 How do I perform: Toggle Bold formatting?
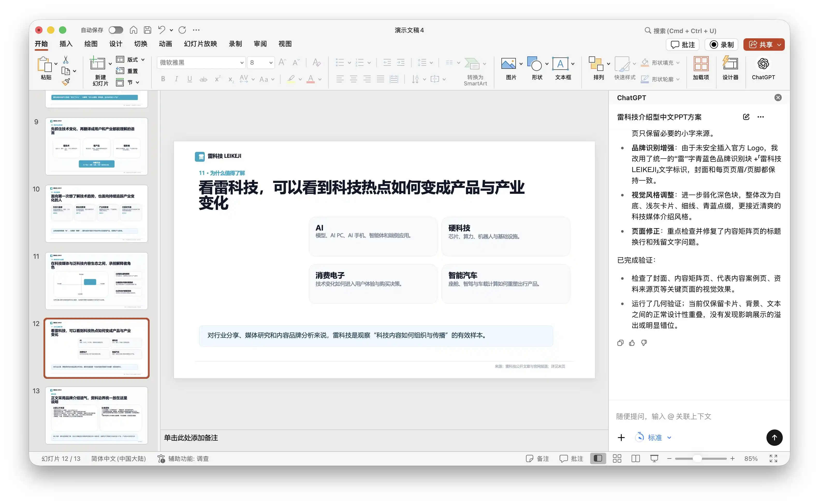pyautogui.click(x=163, y=79)
